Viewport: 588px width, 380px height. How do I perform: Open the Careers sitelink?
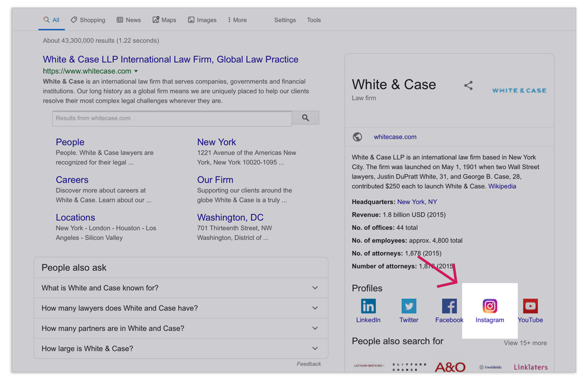coord(72,180)
